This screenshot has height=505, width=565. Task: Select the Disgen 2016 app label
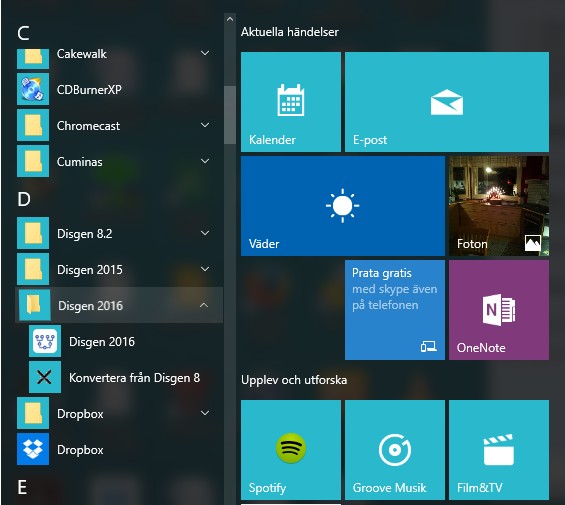pos(102,341)
